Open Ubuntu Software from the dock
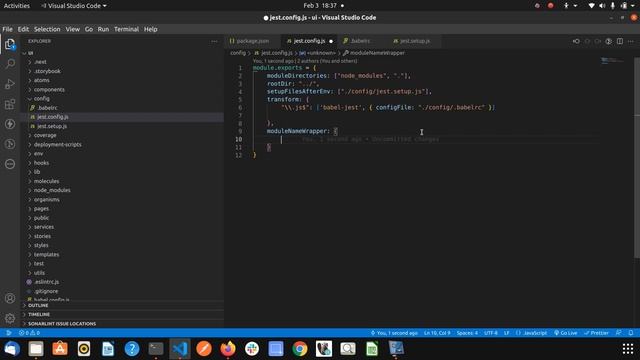Screen dimensions: 640x360 (x=60, y=349)
